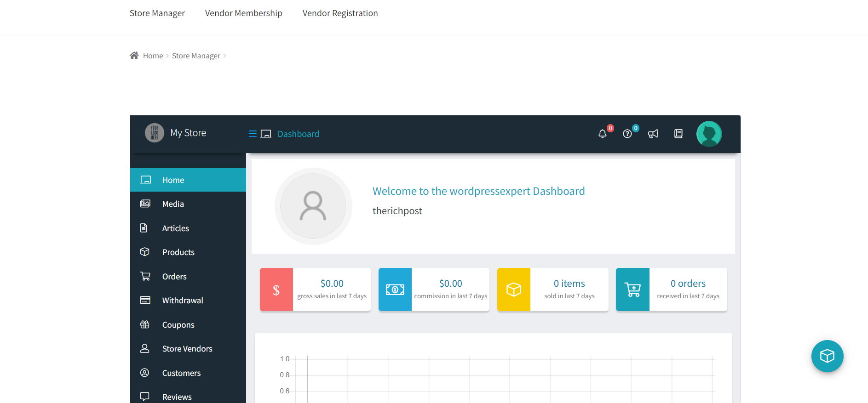Click the home breadcrumb icon

point(134,56)
